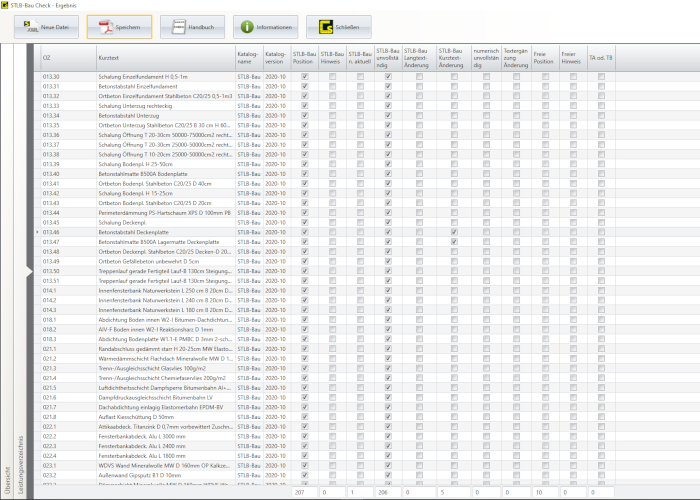The image size is (700, 500).
Task: Open the Leistungsverzeichnis side tab
Action: [x=20, y=464]
